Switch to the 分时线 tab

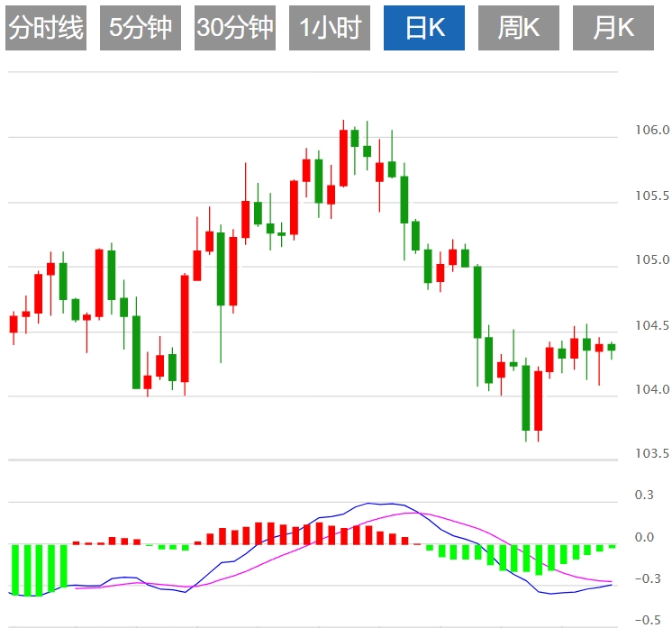pyautogui.click(x=45, y=28)
